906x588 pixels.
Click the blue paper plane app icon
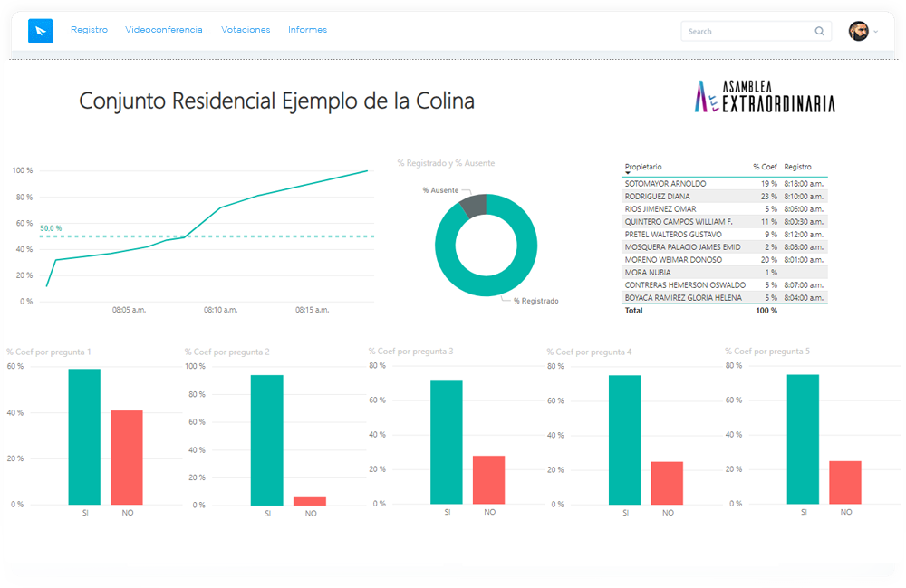40,30
